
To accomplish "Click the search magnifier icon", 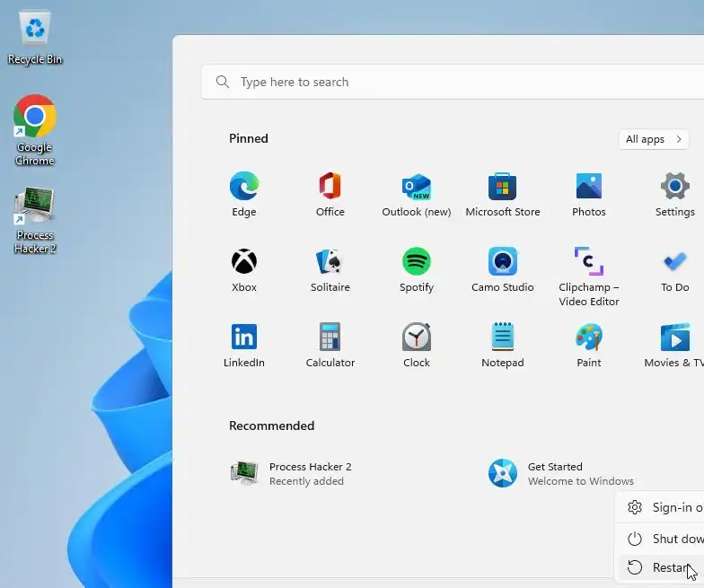I will click(223, 82).
